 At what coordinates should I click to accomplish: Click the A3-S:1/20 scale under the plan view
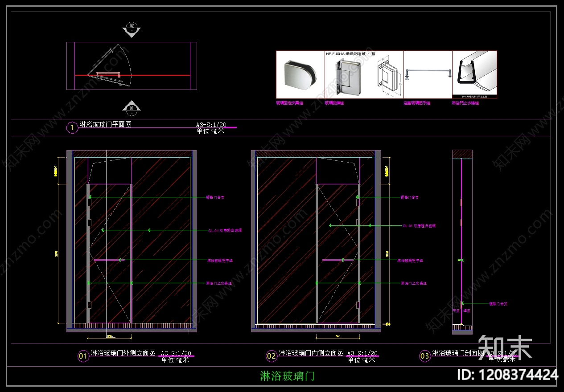click(211, 125)
